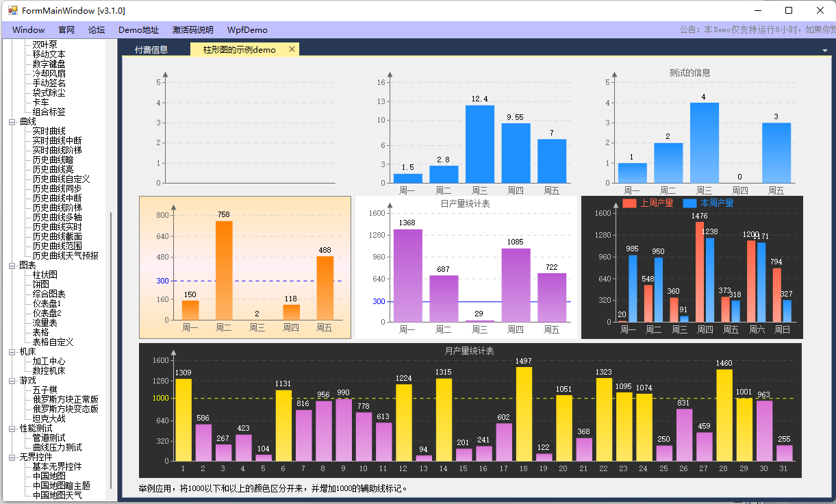
Task: Click the red 上周产量 legend swatch
Action: (629, 203)
